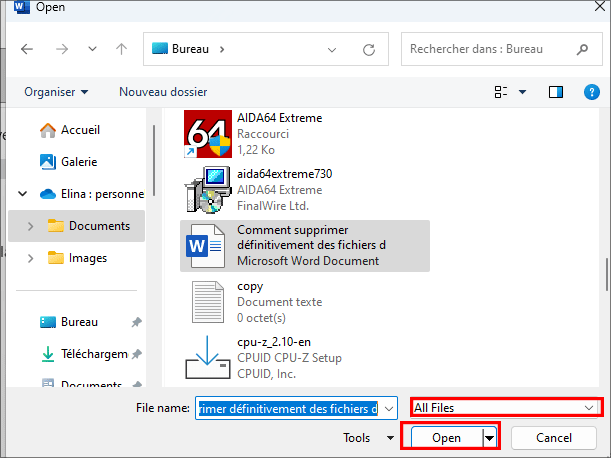Open the Tools dropdown menu

tap(366, 438)
